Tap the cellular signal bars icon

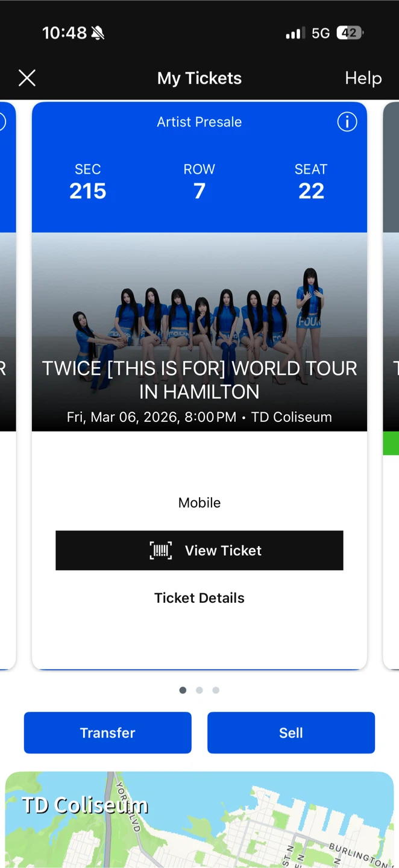click(295, 33)
